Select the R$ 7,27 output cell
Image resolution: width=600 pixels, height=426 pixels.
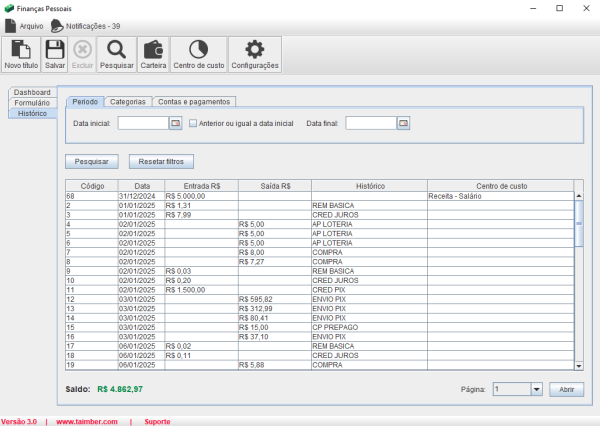pos(275,262)
